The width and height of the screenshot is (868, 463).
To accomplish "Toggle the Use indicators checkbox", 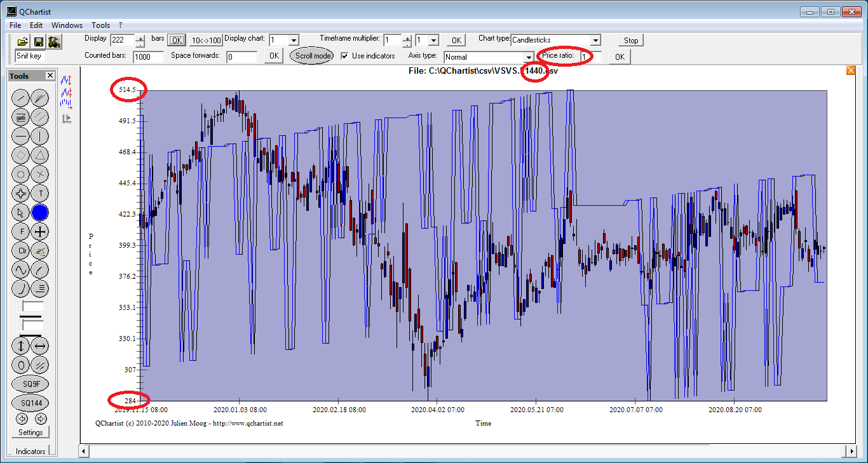I will point(344,56).
